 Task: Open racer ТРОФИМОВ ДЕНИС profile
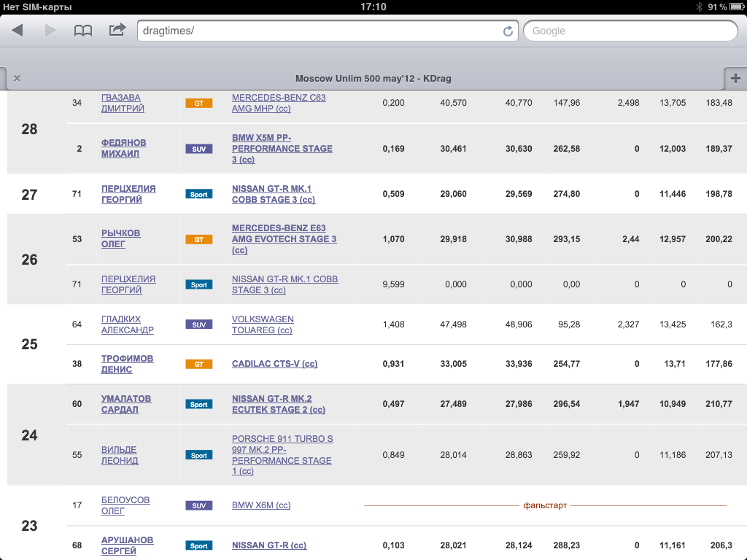[127, 364]
